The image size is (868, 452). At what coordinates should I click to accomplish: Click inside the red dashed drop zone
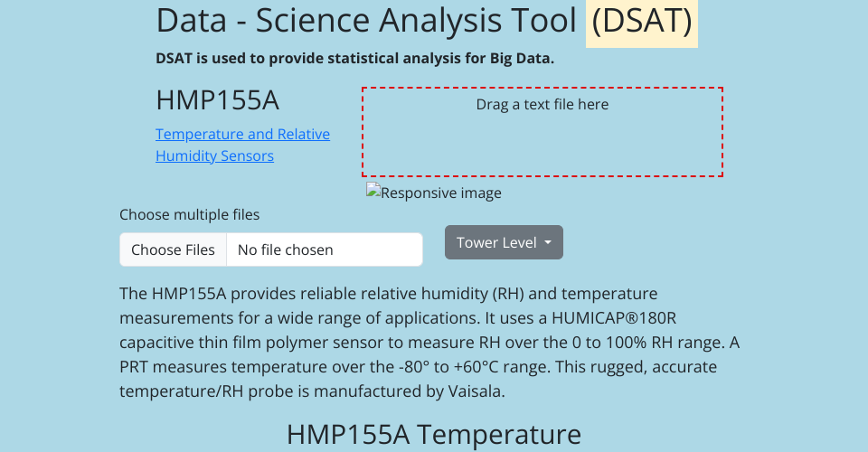542,145
